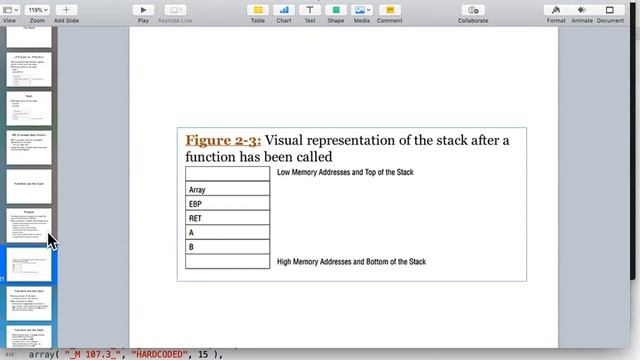Click the 'A' stack cell

(227, 232)
